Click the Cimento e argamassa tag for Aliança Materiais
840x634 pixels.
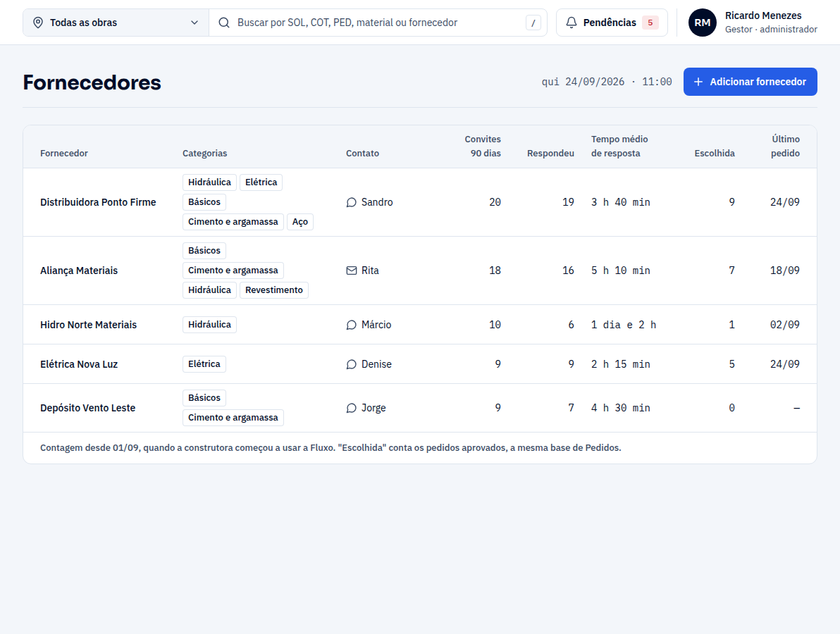pos(233,271)
